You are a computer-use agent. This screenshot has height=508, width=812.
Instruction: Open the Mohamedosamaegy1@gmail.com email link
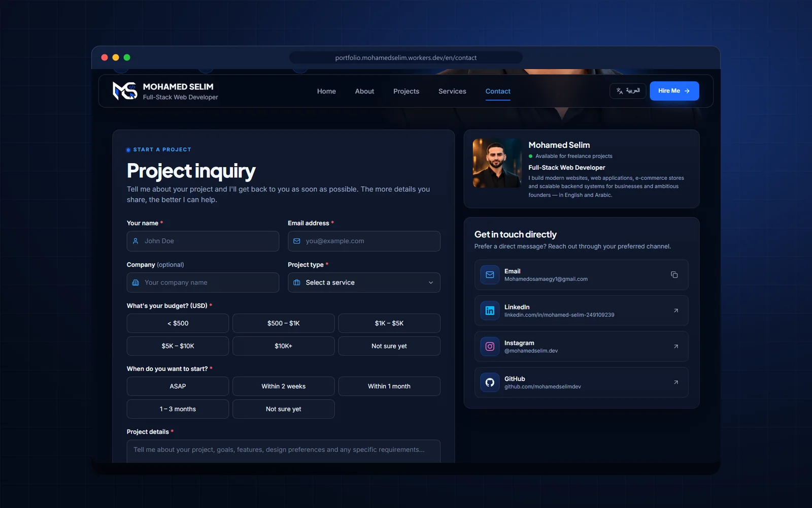click(546, 279)
